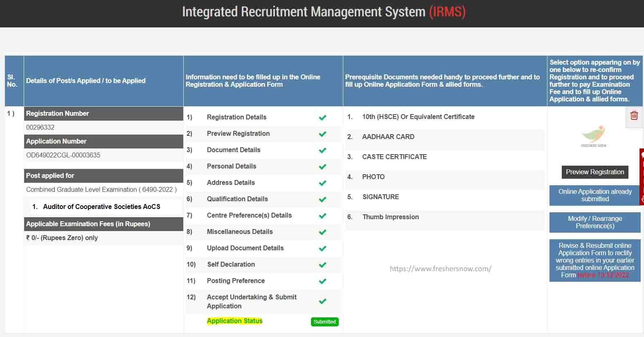644x337 pixels.
Task: Click 10th (HSCE) Or Equivalent Certificate item
Action: tap(418, 117)
